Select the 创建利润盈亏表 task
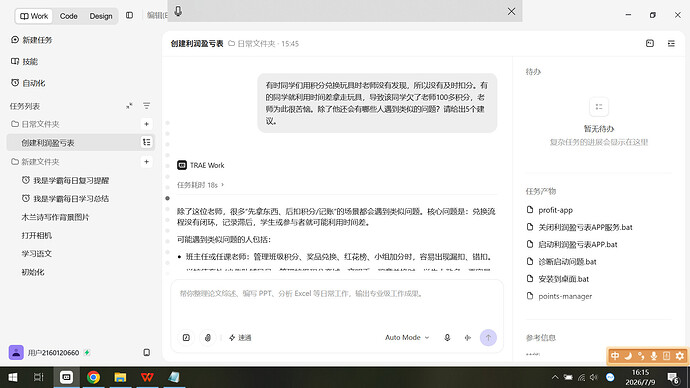Screen dimensions: 690x388 [80, 143]
